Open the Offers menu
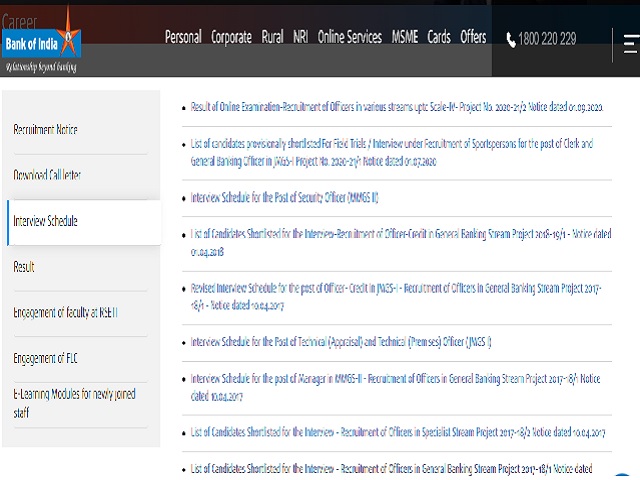Screen dimensions: 640x480 473,37
